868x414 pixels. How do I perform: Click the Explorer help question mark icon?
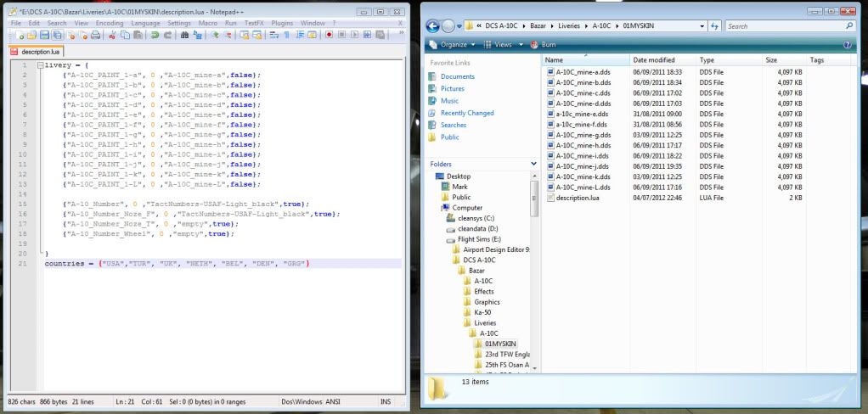coord(848,44)
